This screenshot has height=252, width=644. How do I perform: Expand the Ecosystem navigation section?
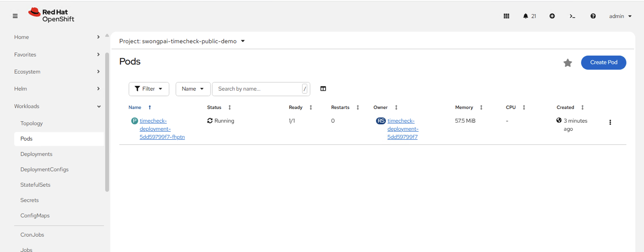(57, 72)
